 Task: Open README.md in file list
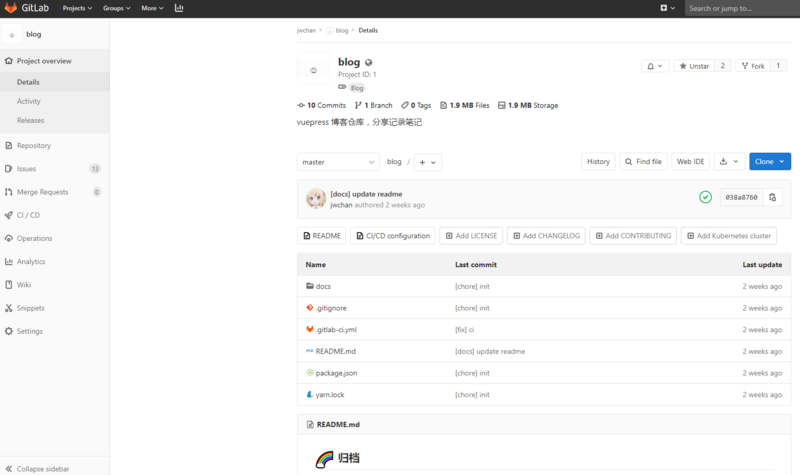point(335,352)
